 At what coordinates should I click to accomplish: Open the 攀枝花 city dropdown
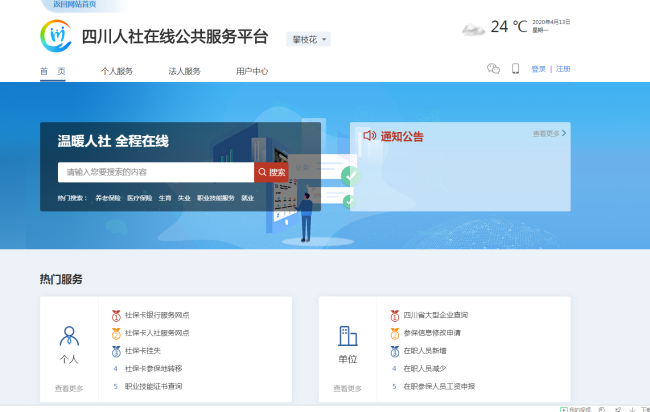(310, 40)
